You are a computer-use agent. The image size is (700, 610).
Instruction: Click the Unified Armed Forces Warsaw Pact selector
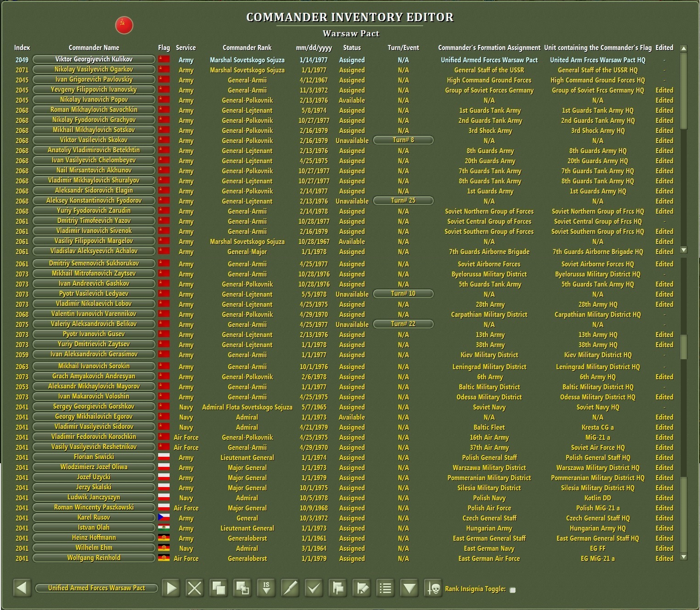point(97,588)
